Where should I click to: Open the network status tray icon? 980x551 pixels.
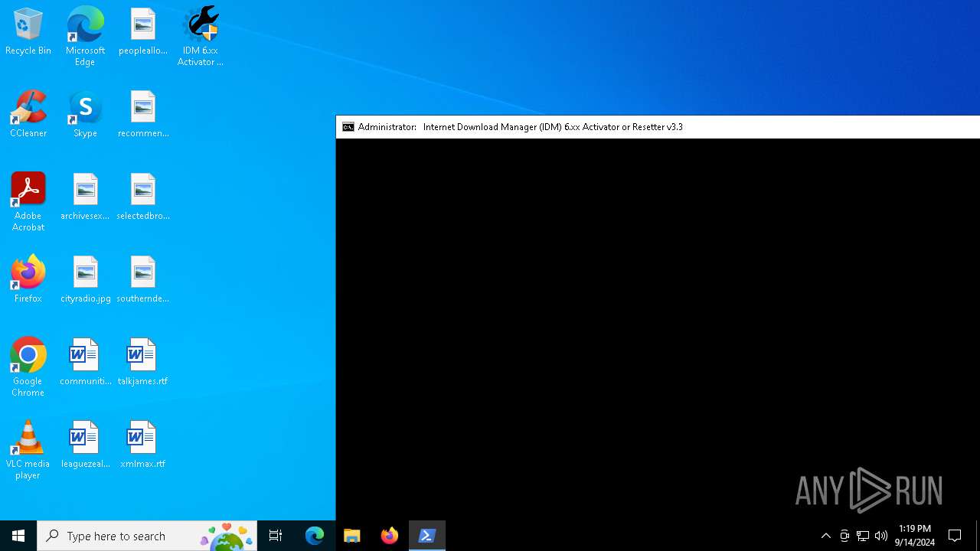pyautogui.click(x=863, y=536)
